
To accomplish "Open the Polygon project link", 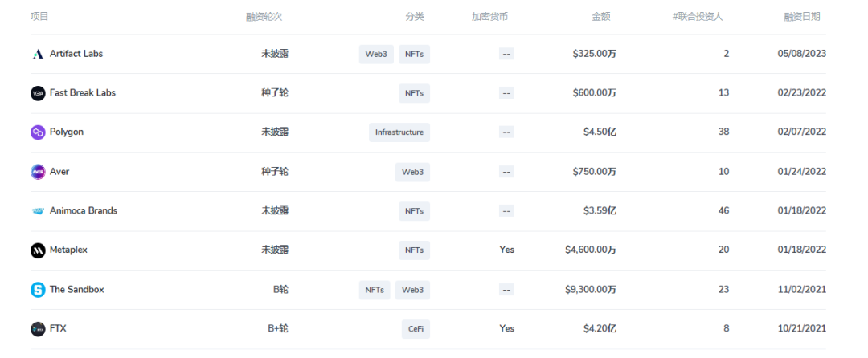I will [x=67, y=132].
